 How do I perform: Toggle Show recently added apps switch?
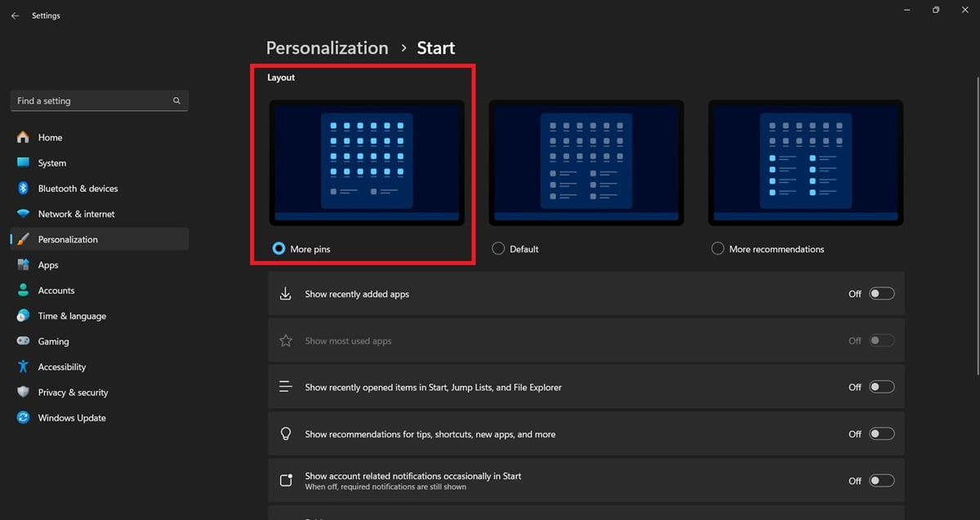pos(881,294)
